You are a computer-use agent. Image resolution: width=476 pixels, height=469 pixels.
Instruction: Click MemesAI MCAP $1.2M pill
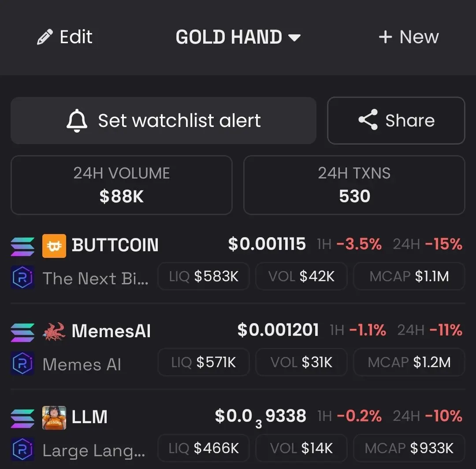[x=409, y=362]
